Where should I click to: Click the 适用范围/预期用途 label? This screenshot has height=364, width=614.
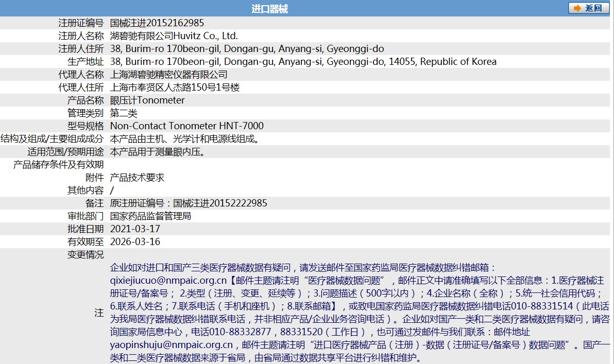pos(65,152)
